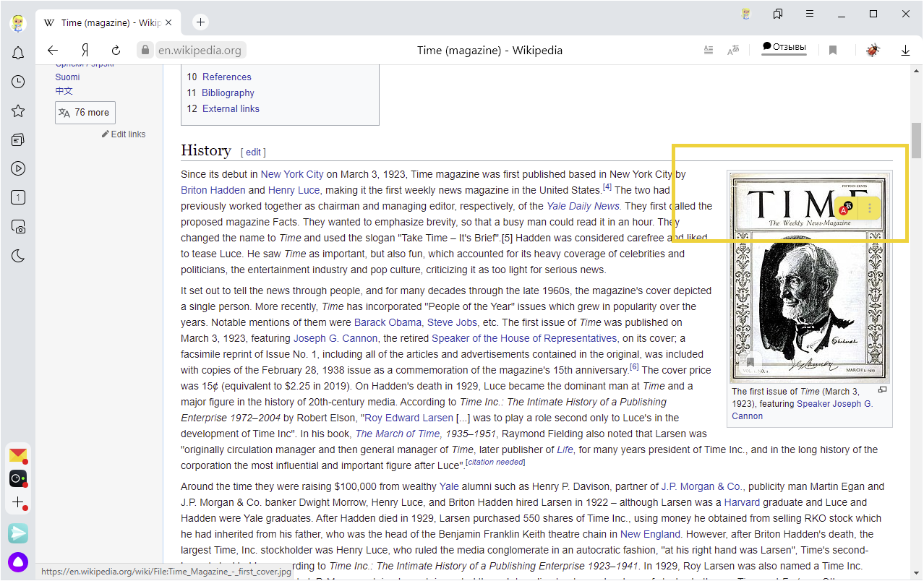Open the New York City link
This screenshot has height=581, width=924.
point(292,174)
